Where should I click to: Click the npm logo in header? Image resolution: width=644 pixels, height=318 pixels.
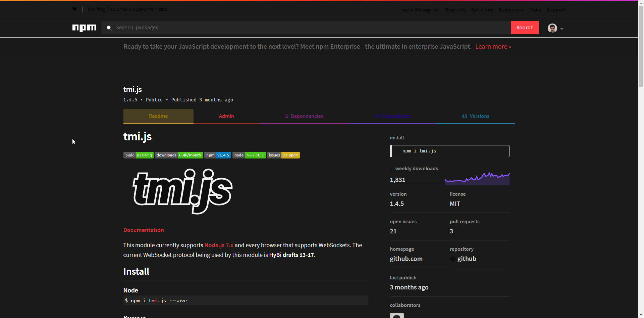pyautogui.click(x=84, y=28)
